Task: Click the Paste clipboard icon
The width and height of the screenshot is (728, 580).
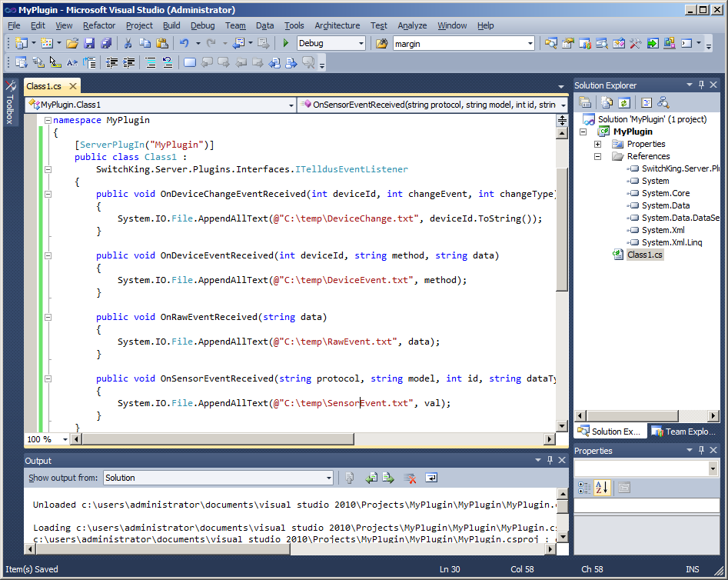Action: (162, 43)
